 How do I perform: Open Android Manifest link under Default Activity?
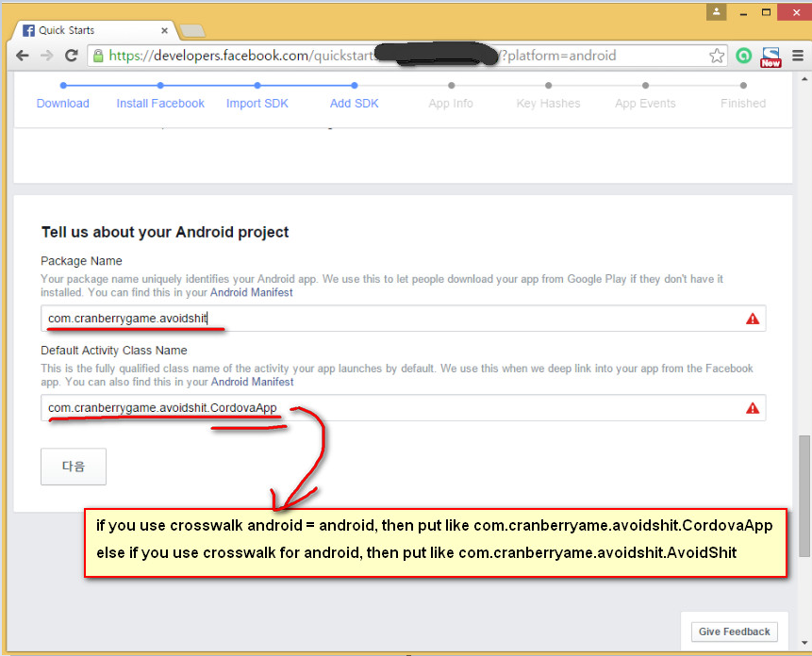252,382
